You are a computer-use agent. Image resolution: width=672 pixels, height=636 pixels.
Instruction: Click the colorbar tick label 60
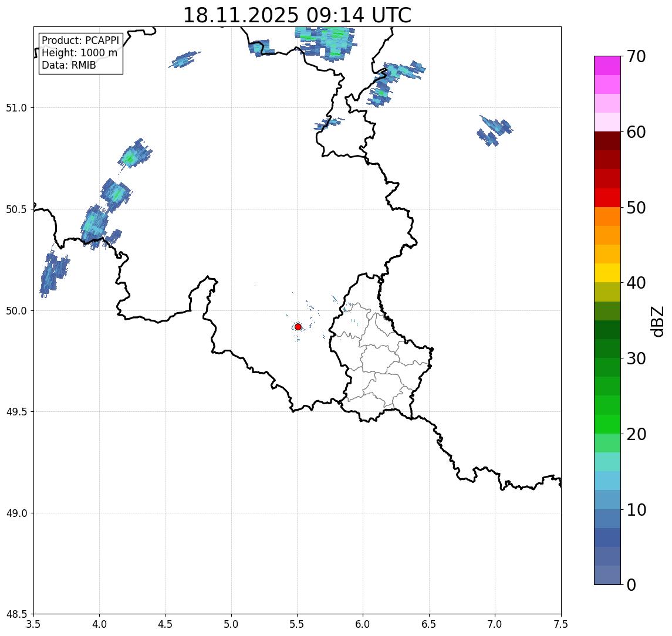[x=636, y=132]
